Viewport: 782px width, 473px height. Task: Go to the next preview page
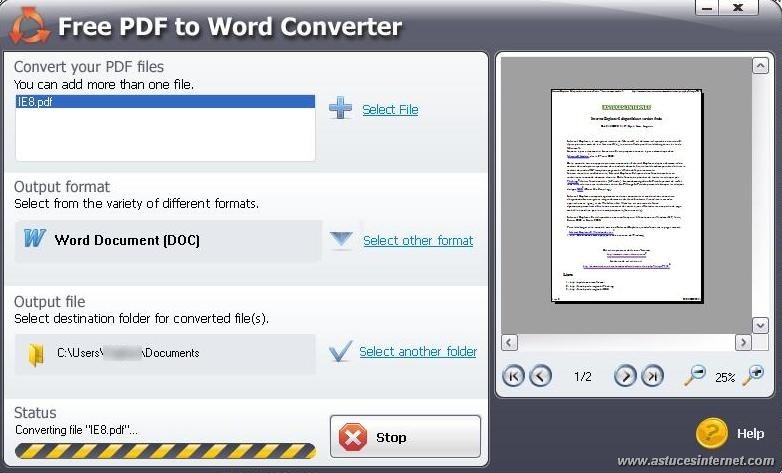pos(625,376)
